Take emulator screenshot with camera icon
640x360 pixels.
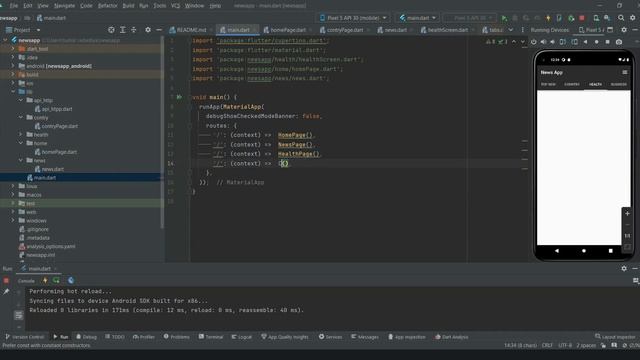(x=619, y=42)
